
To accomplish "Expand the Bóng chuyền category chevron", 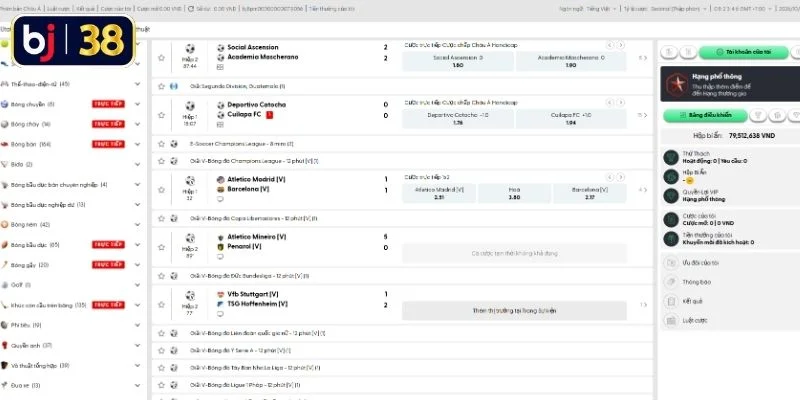I will [x=137, y=104].
